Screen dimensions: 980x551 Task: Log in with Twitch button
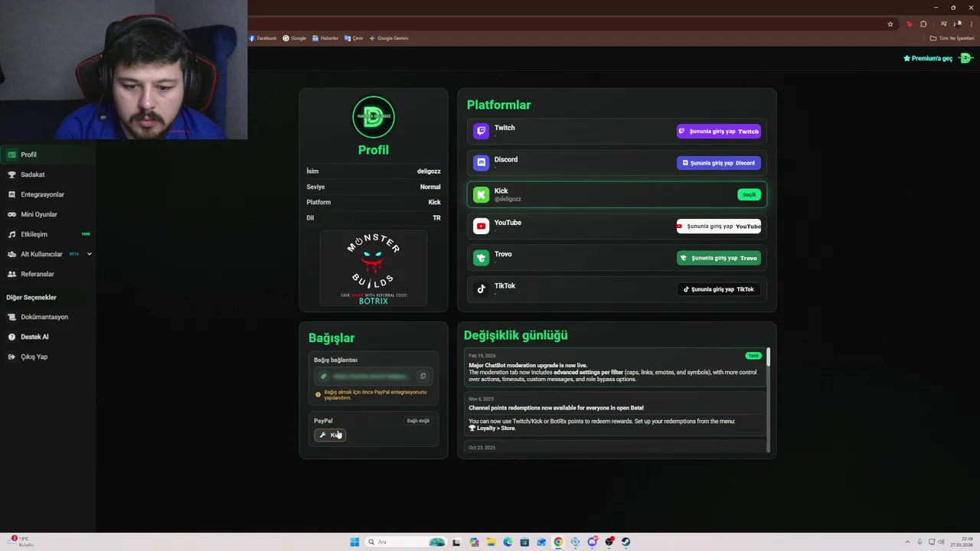(719, 131)
